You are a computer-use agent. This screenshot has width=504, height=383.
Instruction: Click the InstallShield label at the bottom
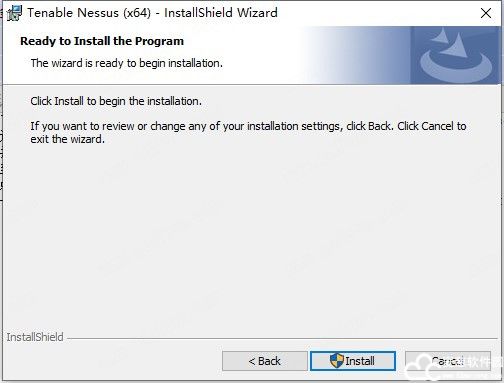(x=35, y=337)
